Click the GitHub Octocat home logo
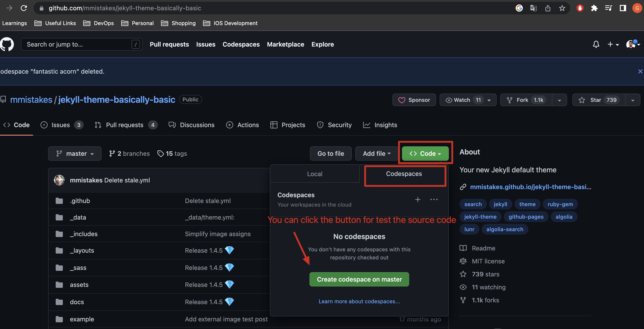644x329 pixels. coord(7,44)
